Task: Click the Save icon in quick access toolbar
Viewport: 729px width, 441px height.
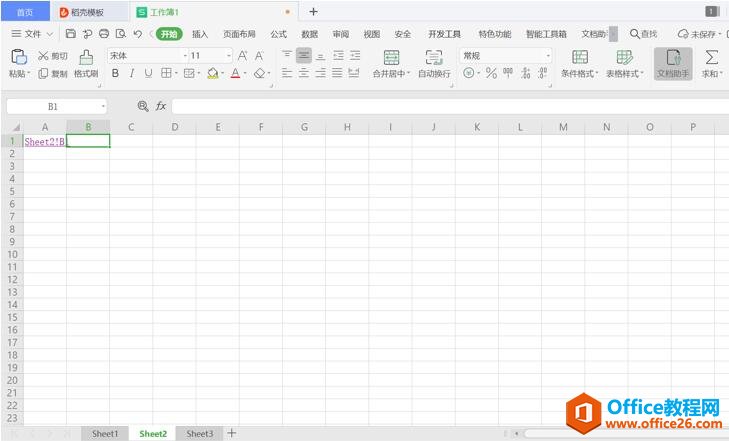Action: coord(71,33)
